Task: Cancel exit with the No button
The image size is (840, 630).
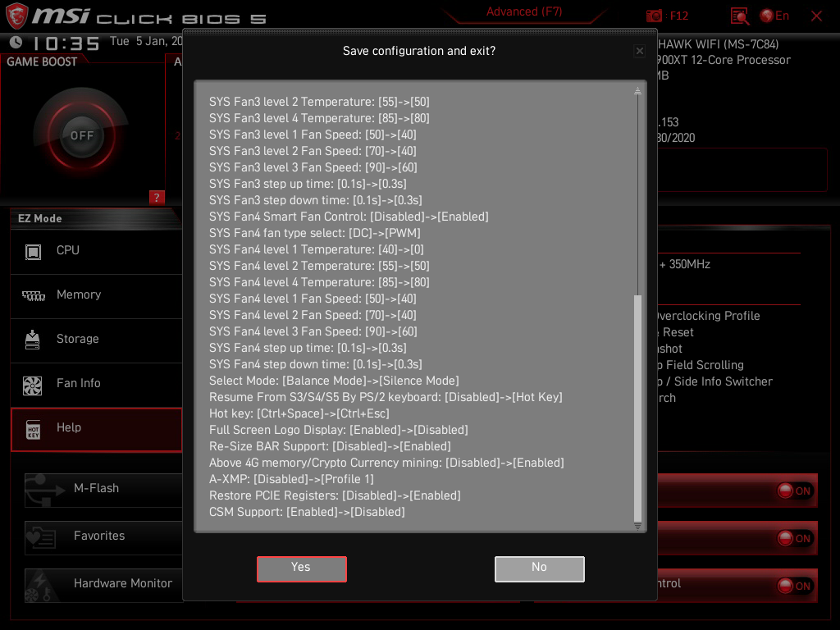Action: click(540, 568)
